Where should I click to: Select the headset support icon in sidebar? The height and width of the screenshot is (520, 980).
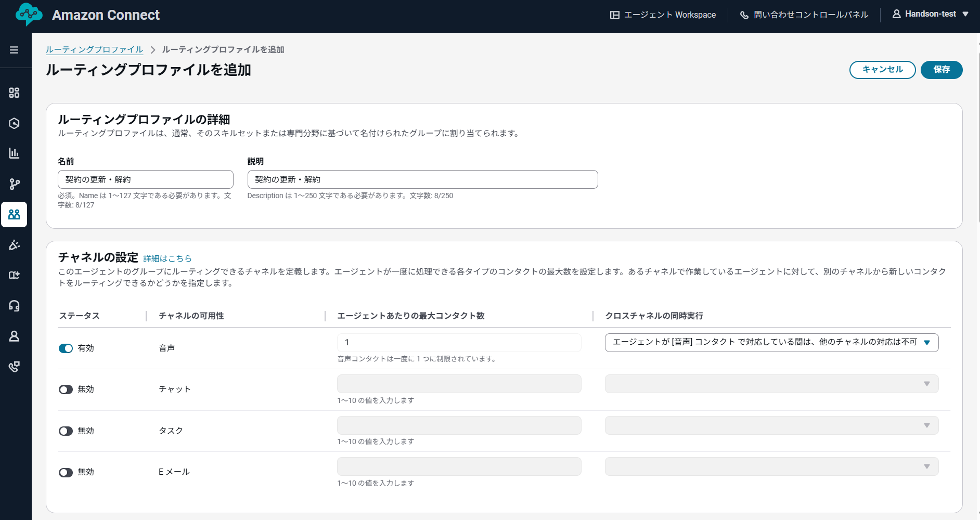[x=14, y=305]
